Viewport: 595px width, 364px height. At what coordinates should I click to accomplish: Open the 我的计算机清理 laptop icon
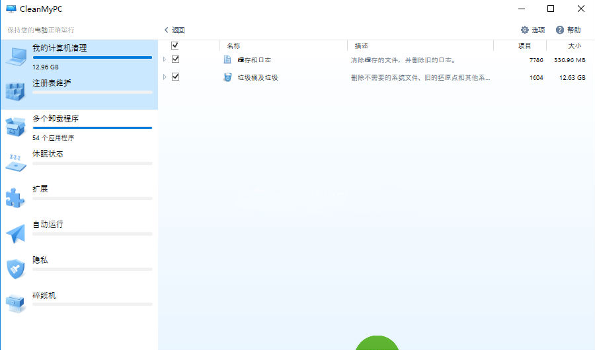click(16, 57)
